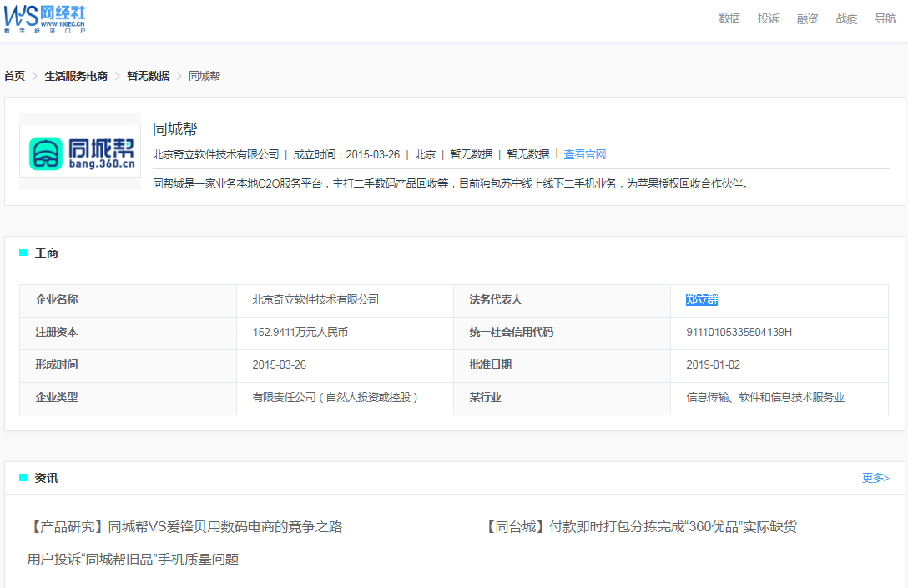Select 同城帮 breadcrumb text
The height and width of the screenshot is (588, 908).
pyautogui.click(x=204, y=76)
